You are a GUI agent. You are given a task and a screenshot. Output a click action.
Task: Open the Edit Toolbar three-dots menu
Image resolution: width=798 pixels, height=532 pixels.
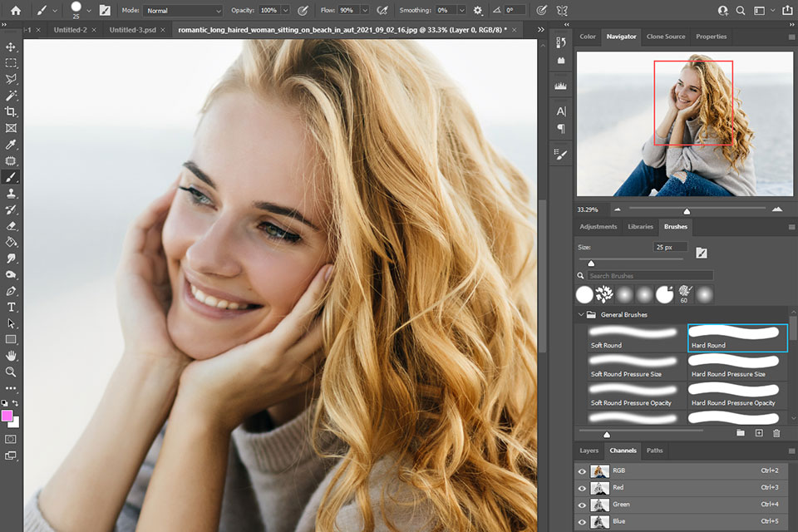(11, 388)
